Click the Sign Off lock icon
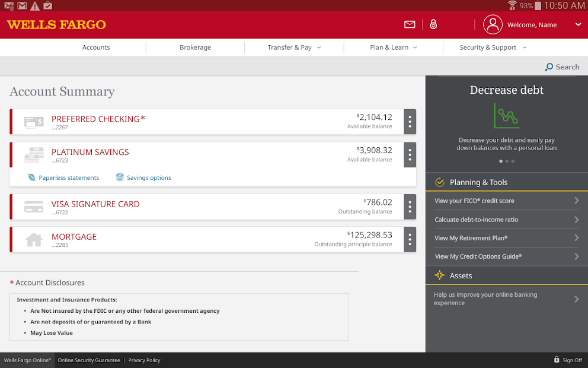This screenshot has width=588, height=368. (557, 359)
